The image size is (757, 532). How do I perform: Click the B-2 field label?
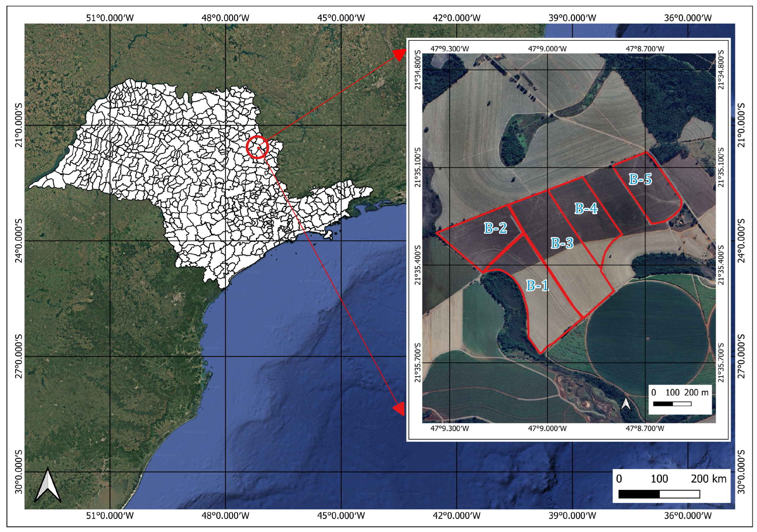coord(495,228)
